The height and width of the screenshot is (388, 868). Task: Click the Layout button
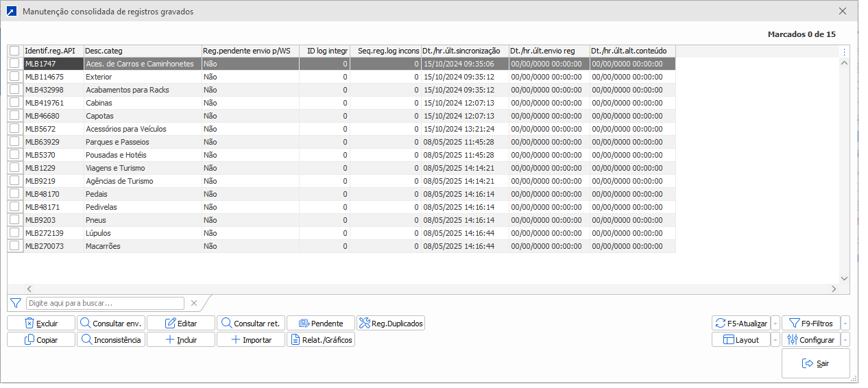point(741,339)
